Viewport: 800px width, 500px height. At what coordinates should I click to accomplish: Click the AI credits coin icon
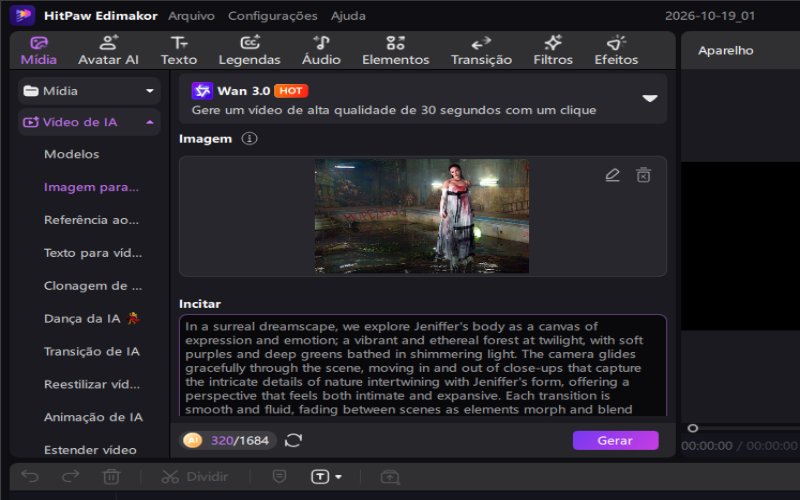[x=192, y=440]
